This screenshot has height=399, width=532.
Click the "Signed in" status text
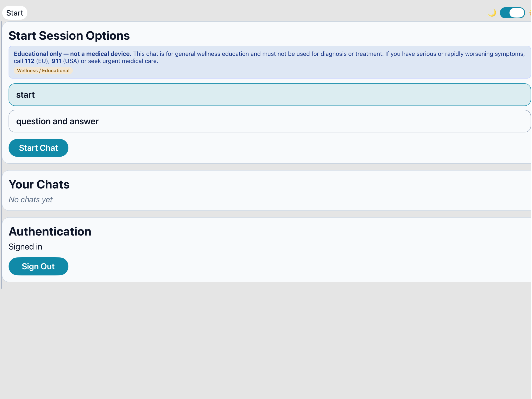click(x=26, y=246)
